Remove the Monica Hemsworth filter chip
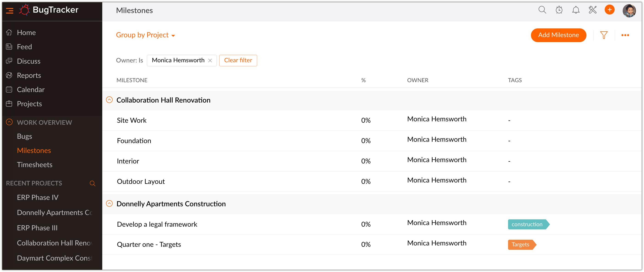This screenshot has width=644, height=272. [x=210, y=60]
